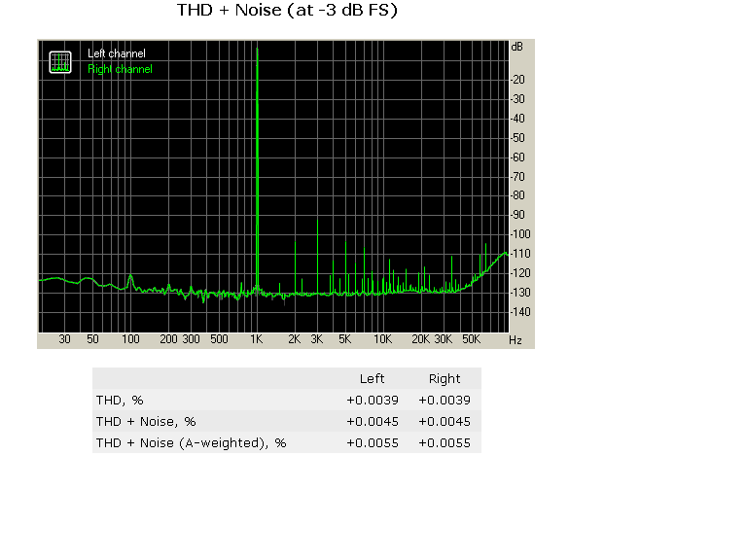Click the Left A-weighted value +0.0055
The image size is (747, 560).
(373, 443)
